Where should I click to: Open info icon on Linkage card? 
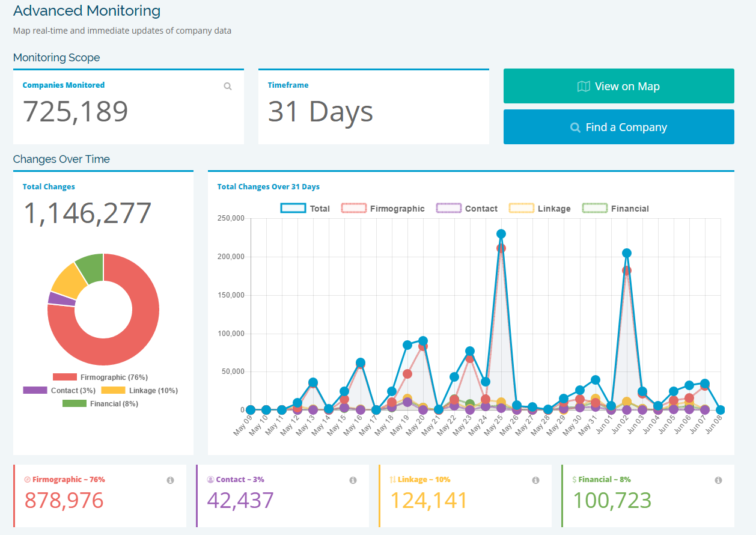pos(535,480)
